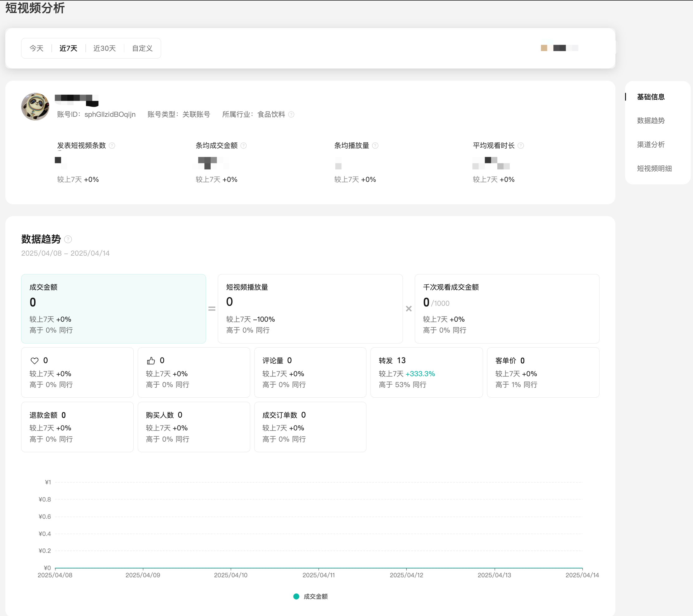693x616 pixels.
Task: Select the 成交金额 metric card
Action: [113, 308]
